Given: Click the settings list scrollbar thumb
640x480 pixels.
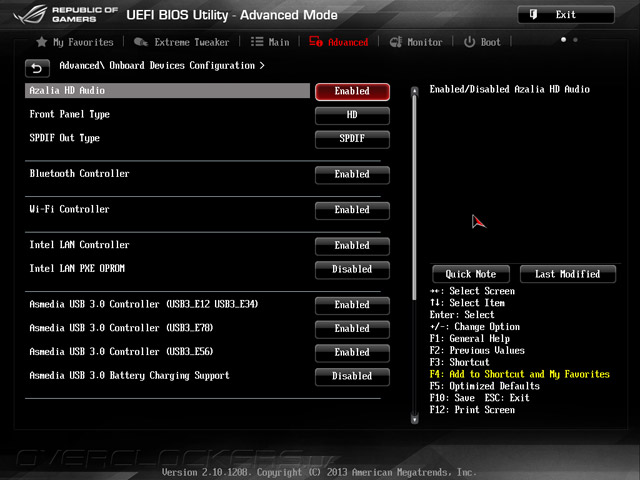Looking at the screenshot, I should coord(414,198).
